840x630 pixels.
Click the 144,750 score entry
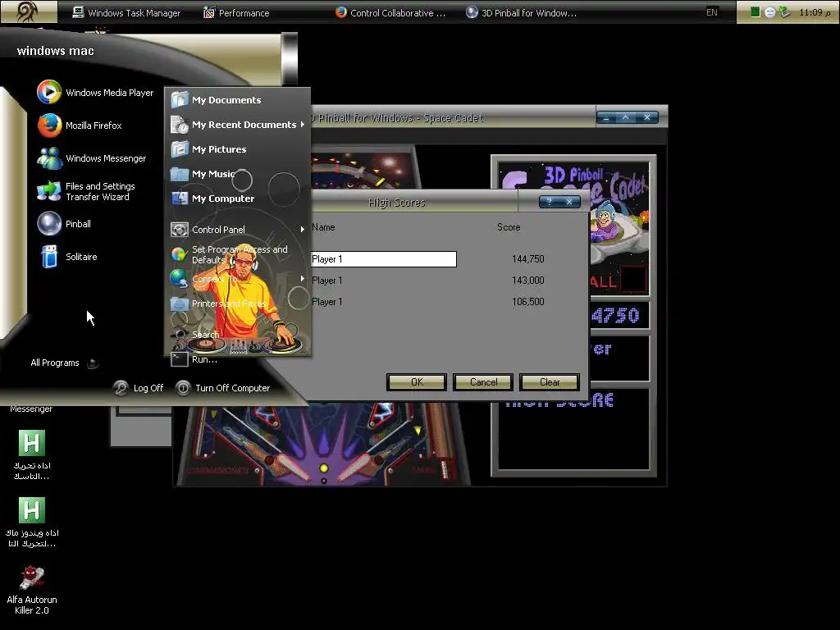coord(527,258)
